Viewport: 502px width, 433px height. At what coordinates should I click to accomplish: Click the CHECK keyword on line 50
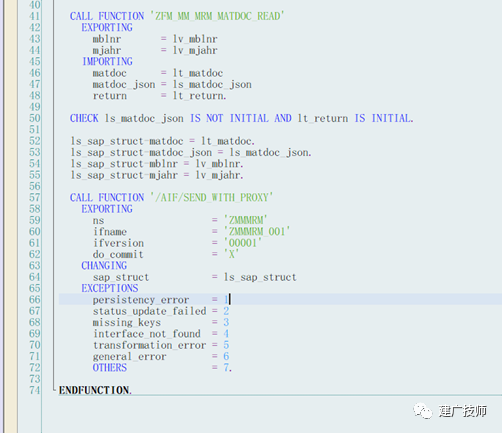pyautogui.click(x=84, y=118)
